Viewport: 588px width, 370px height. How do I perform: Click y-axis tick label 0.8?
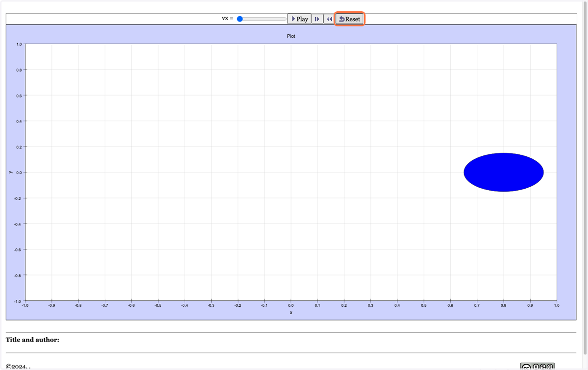[19, 70]
